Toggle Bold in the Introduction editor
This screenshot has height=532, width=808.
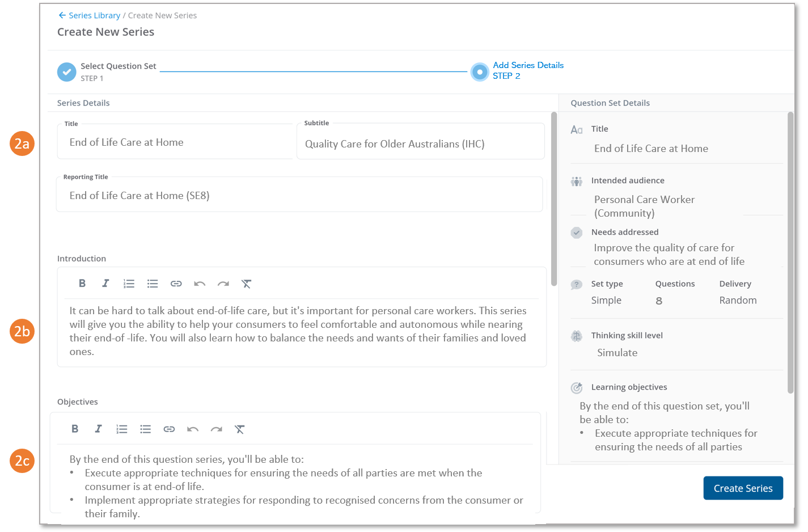pos(82,284)
